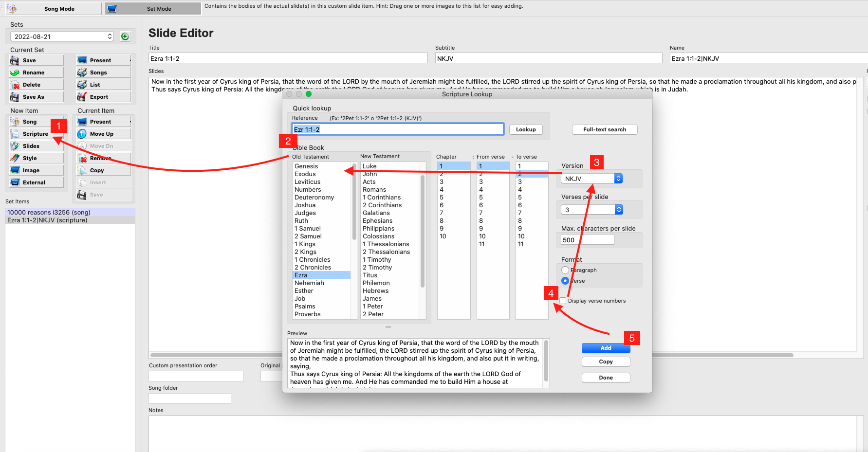This screenshot has height=452, width=868.
Task: Open the Verses per slide dropdown
Action: (591, 210)
